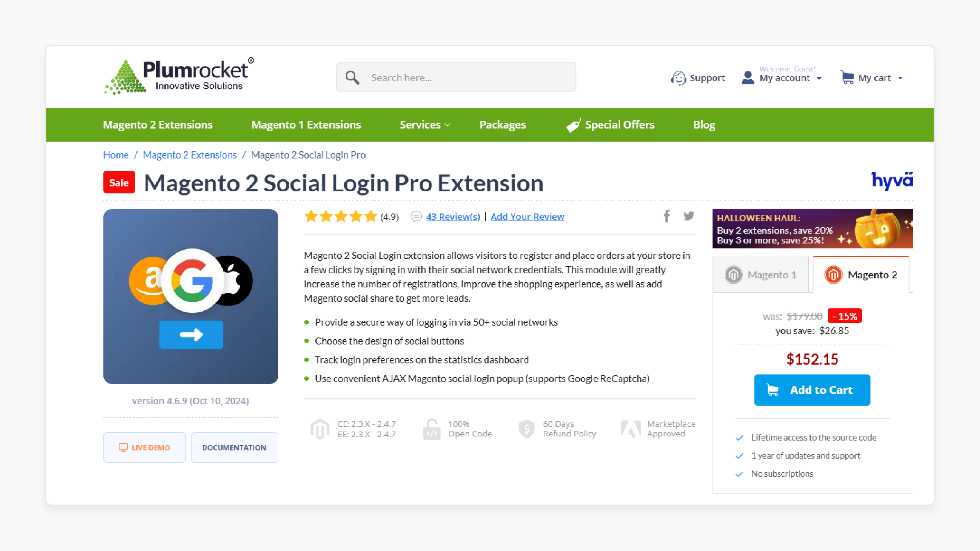Expand the My cart dropdown
Image resolution: width=980 pixels, height=551 pixels.
click(x=901, y=78)
